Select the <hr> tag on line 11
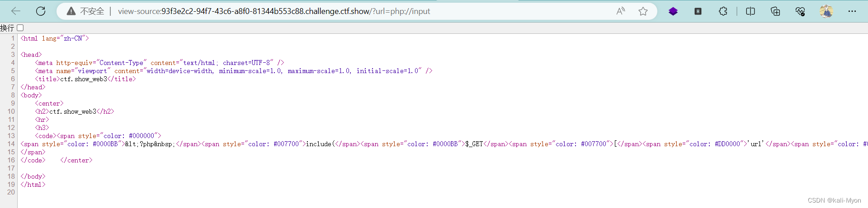868x208 pixels. tap(42, 120)
